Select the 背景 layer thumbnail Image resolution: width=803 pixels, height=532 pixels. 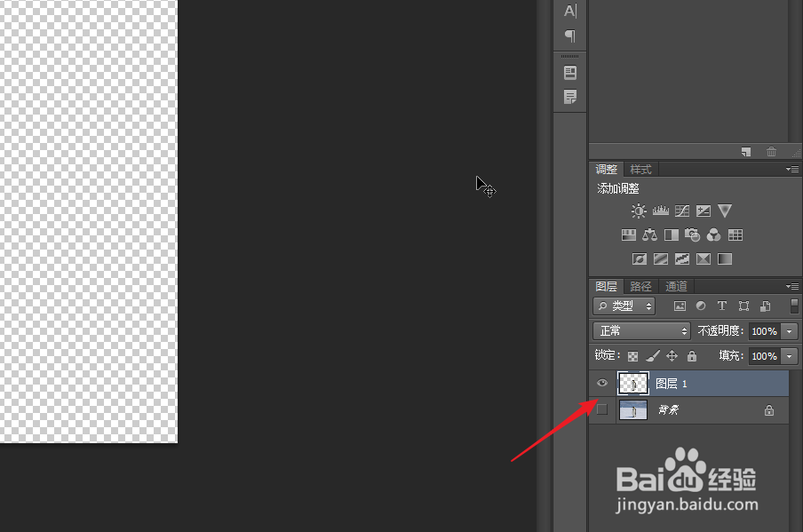tap(633, 410)
